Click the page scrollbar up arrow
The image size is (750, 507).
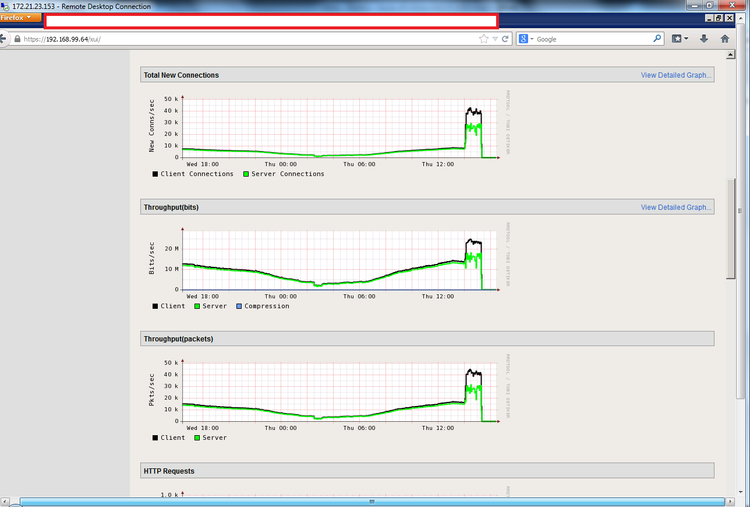(730, 55)
